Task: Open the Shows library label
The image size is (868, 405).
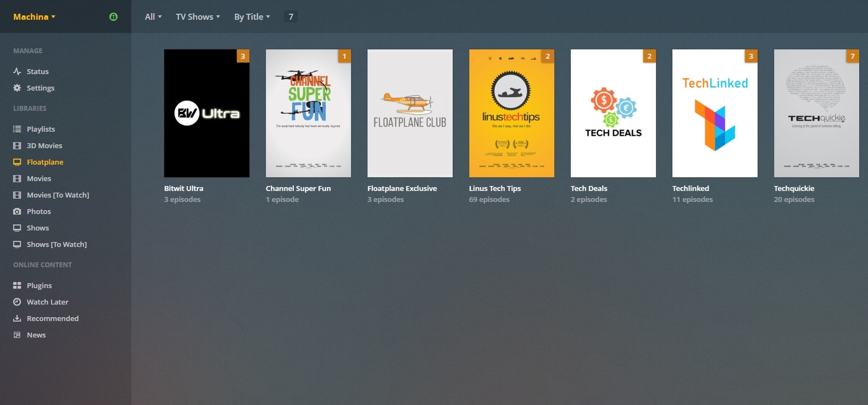Action: (38, 228)
